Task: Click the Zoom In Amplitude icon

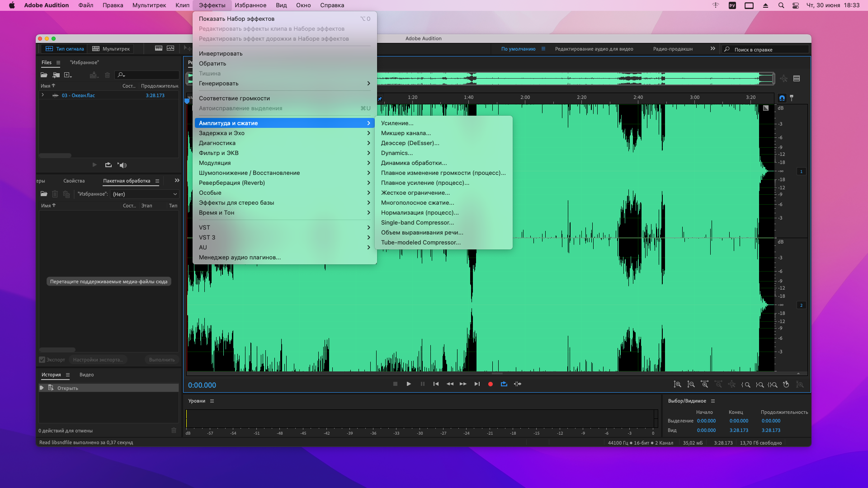Action: tap(677, 385)
